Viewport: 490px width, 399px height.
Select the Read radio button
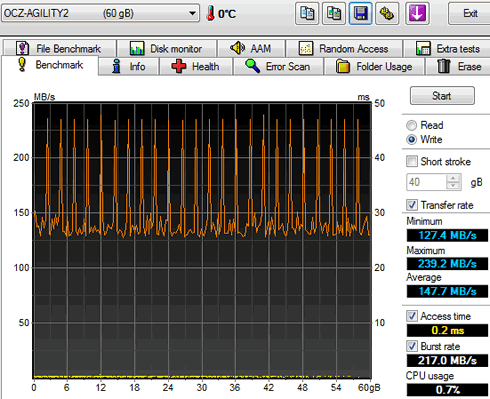(x=412, y=125)
